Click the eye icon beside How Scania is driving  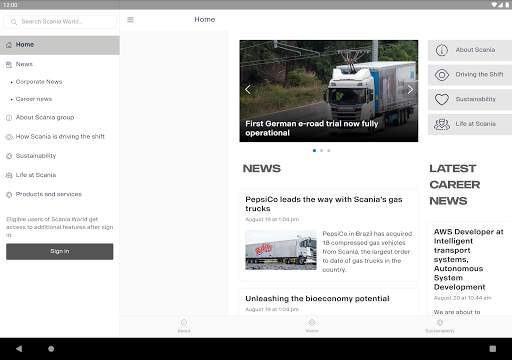point(9,137)
